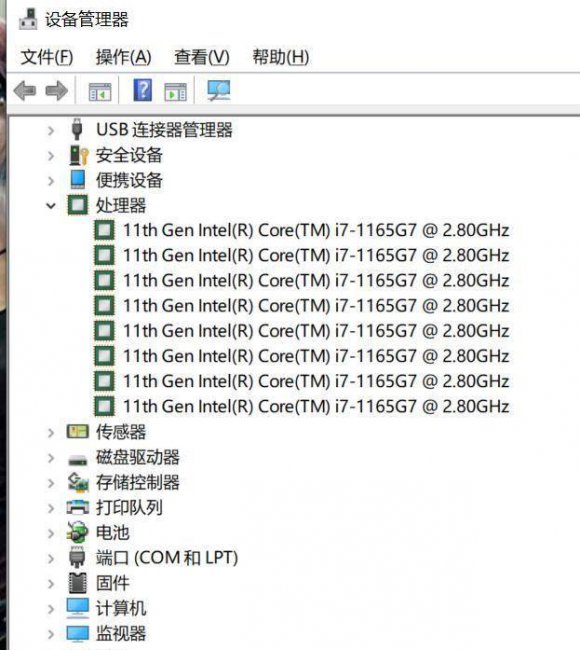This screenshot has width=580, height=650.
Task: Click the 端口 port connector icon
Action: [77, 557]
